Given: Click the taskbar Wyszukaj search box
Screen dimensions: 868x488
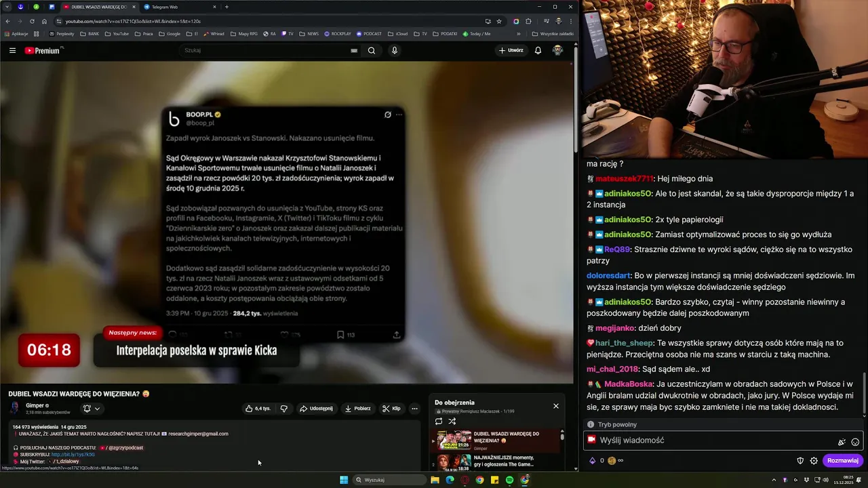Looking at the screenshot, I should click(389, 480).
